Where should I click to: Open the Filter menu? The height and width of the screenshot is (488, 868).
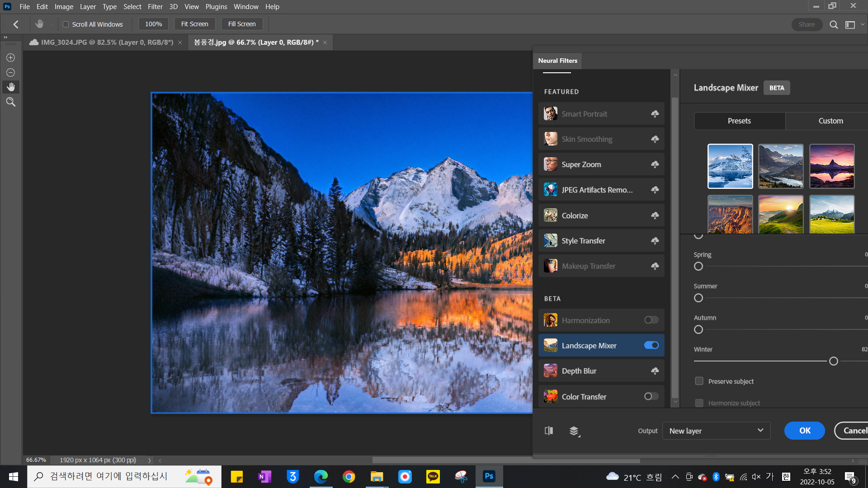pyautogui.click(x=155, y=7)
